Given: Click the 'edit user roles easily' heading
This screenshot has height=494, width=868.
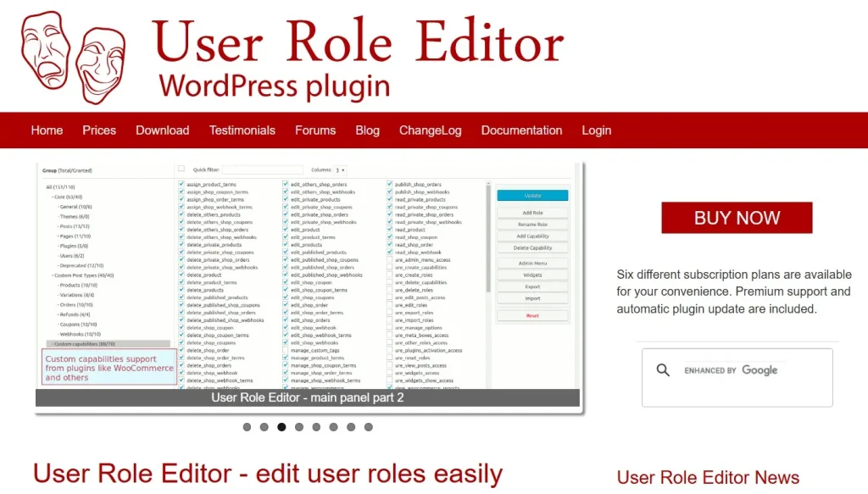Looking at the screenshot, I should [x=268, y=474].
